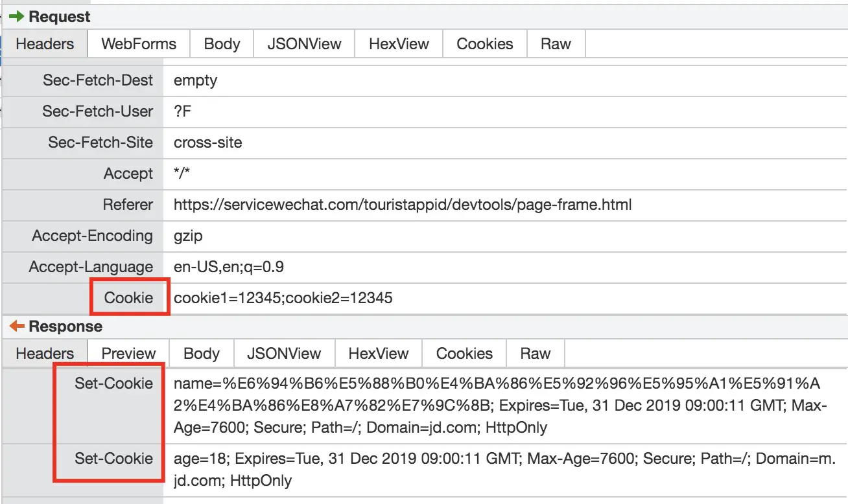
Task: Click the orange Response arrow icon
Action: [x=16, y=326]
